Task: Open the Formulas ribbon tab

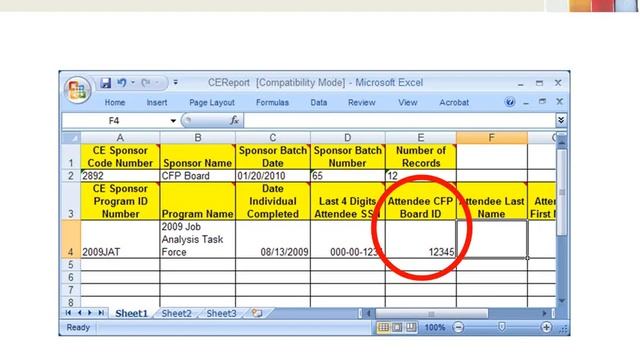Action: [x=272, y=102]
